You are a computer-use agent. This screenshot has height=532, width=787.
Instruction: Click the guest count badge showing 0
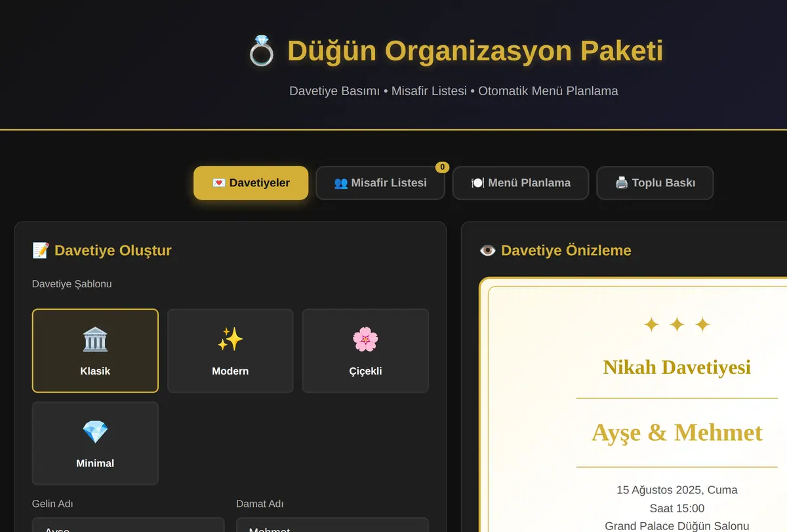tap(443, 167)
